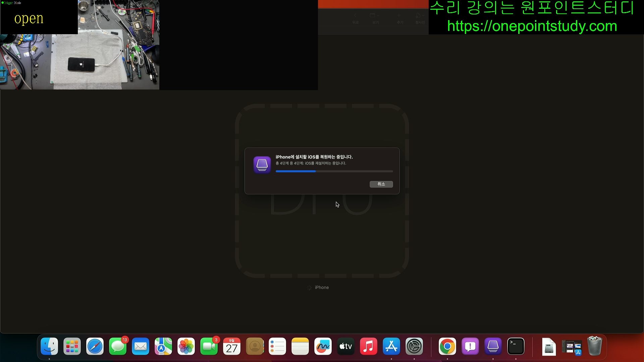Open Terminal from the dock

pyautogui.click(x=516, y=346)
